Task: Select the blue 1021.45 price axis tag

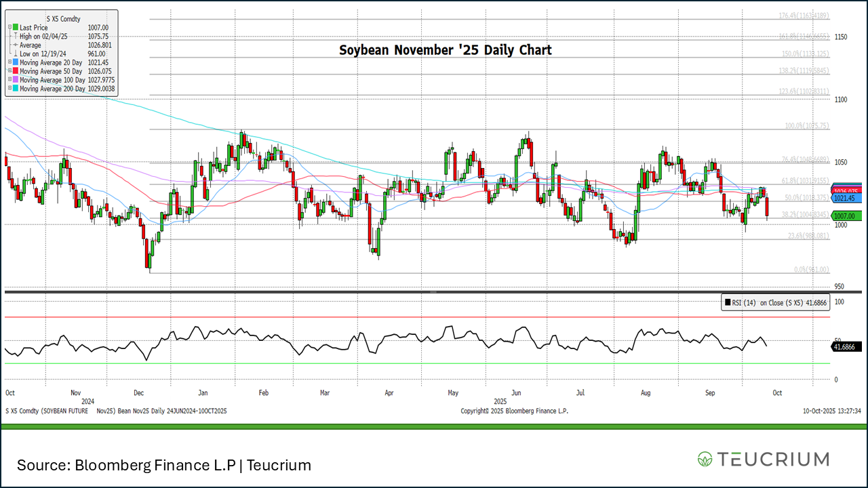Action: tap(846, 198)
